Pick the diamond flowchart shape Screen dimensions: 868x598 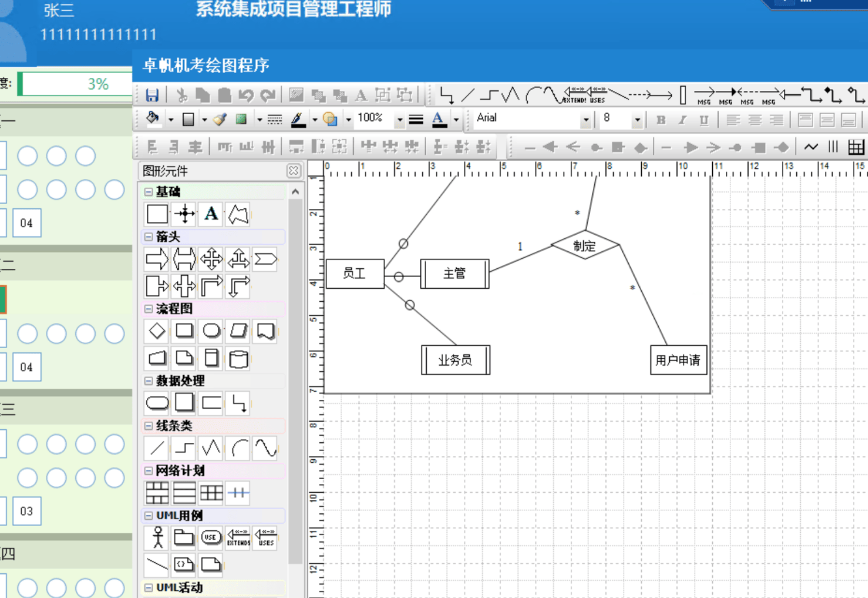(157, 331)
